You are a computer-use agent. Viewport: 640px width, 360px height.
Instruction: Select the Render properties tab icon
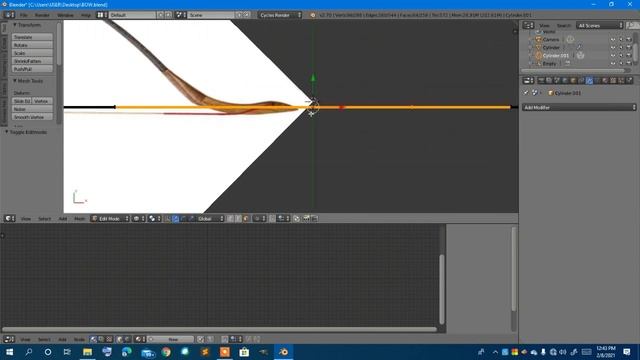point(541,80)
